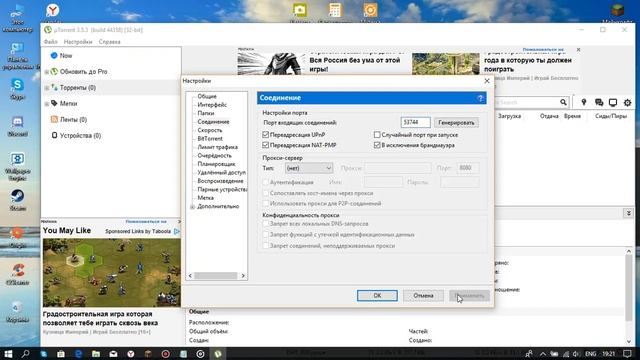This screenshot has height=360, width=640.
Task: Select Планировщик in the settings tree
Action: tap(216, 164)
